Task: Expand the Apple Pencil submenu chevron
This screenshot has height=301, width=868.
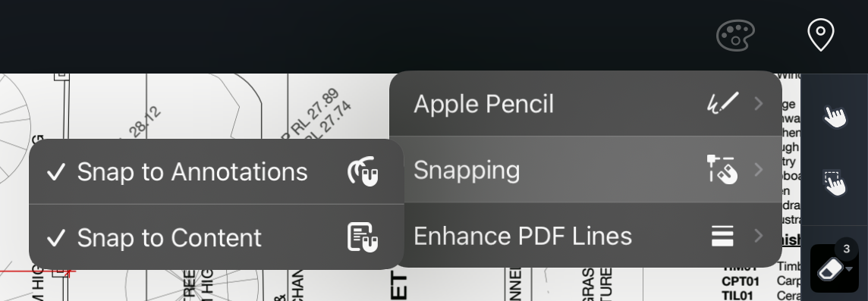Action: (759, 103)
